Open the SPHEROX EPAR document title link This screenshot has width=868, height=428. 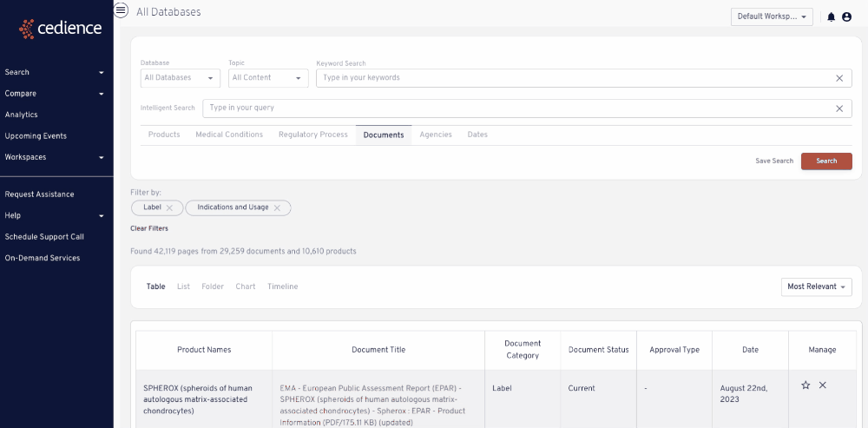pyautogui.click(x=372, y=405)
